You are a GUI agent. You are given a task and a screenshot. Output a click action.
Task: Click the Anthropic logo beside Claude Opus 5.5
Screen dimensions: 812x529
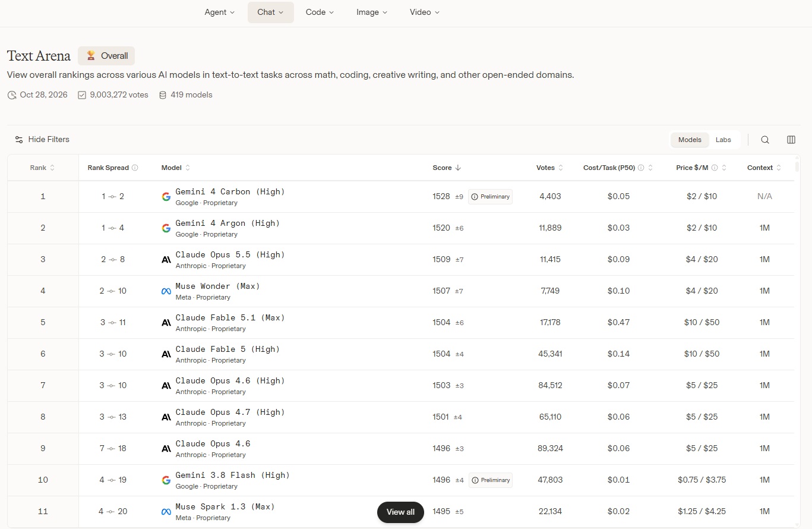pyautogui.click(x=166, y=260)
